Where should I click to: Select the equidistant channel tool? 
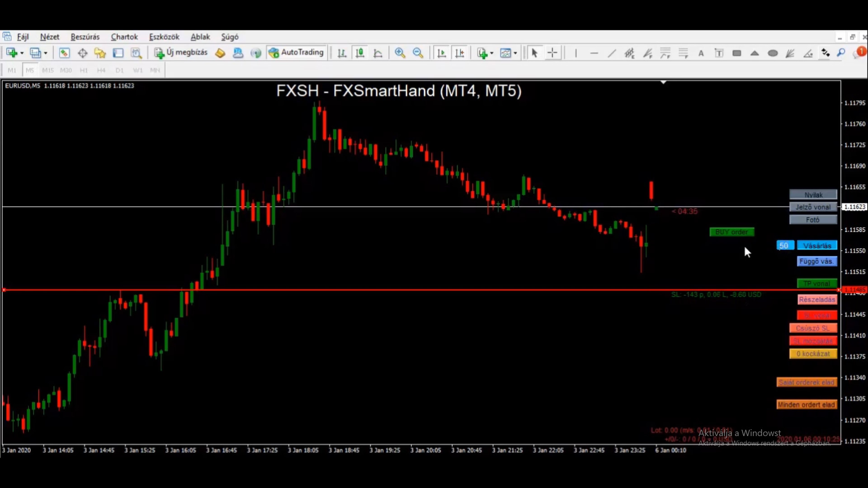pos(630,53)
